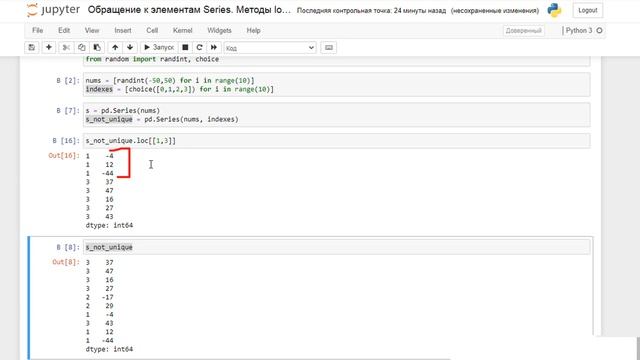The width and height of the screenshot is (640, 360).
Task: Click the Logout button
Action: [x=587, y=10]
